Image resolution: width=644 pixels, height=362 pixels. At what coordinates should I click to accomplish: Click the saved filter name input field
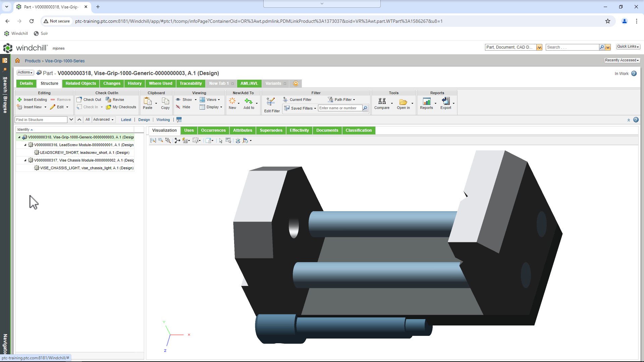point(340,108)
